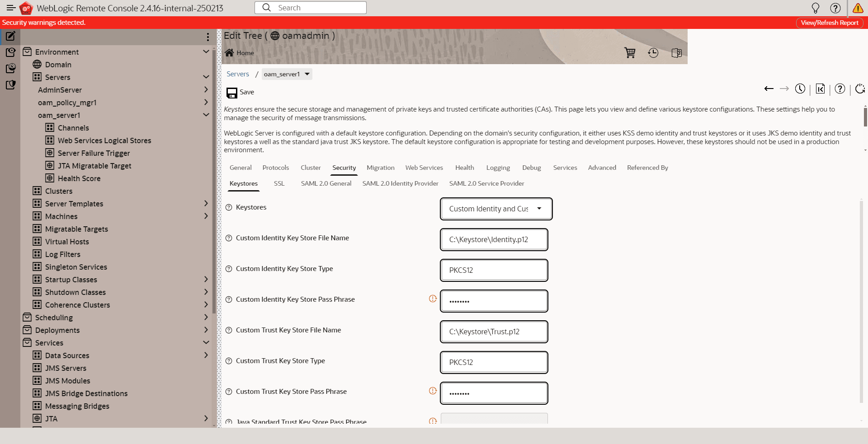Image resolution: width=868 pixels, height=444 pixels.
Task: Select Health Score tree item
Action: point(79,178)
